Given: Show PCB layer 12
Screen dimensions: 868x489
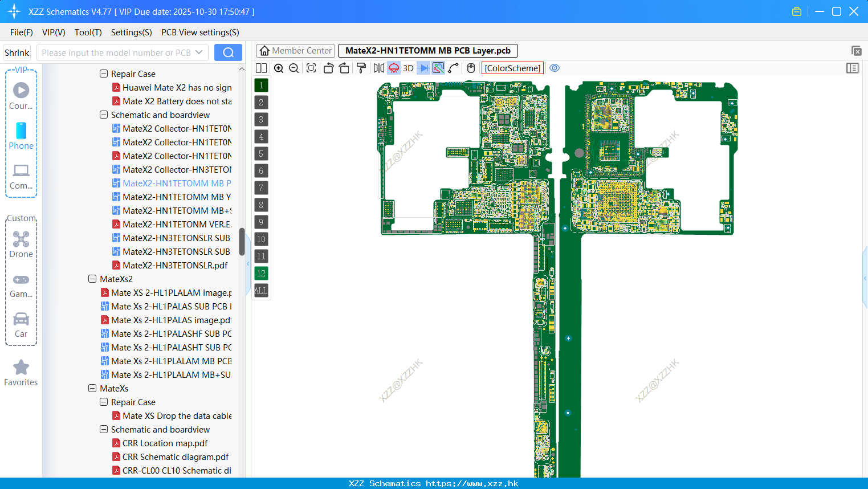Looking at the screenshot, I should 261,274.
